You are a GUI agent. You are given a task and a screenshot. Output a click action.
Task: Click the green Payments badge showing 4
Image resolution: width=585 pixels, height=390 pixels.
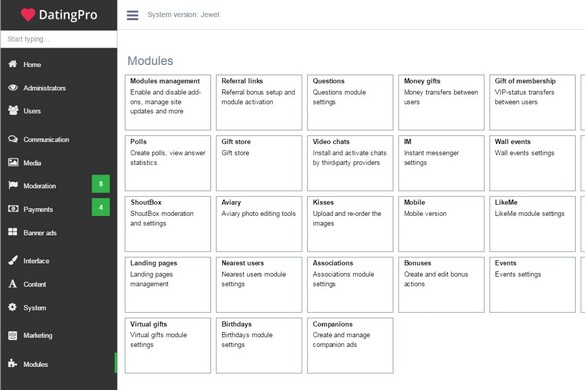101,207
